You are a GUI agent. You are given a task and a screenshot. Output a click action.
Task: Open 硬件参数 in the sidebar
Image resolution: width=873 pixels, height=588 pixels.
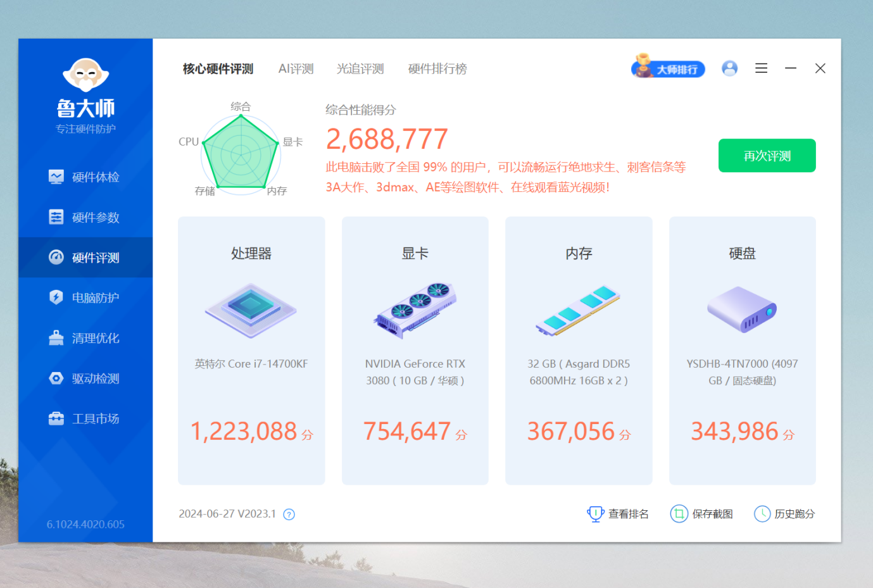[85, 217]
